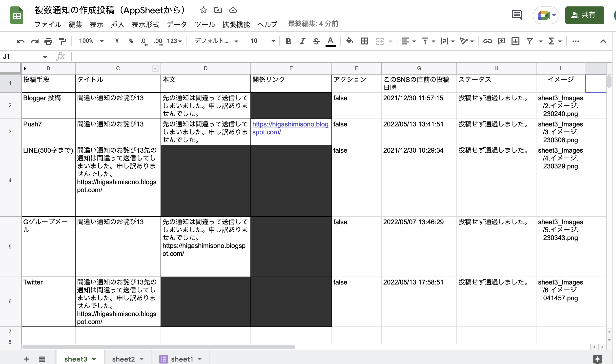Expand hidden column A arrow
The width and height of the screenshot is (616, 364).
(25, 69)
